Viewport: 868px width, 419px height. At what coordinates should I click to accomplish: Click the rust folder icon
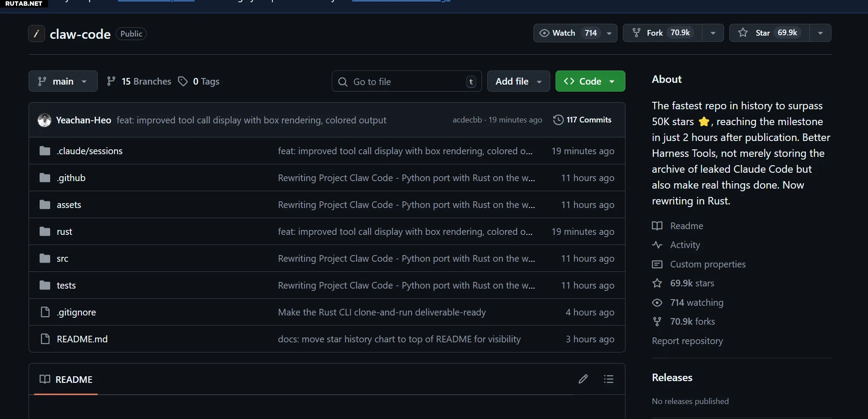45,232
